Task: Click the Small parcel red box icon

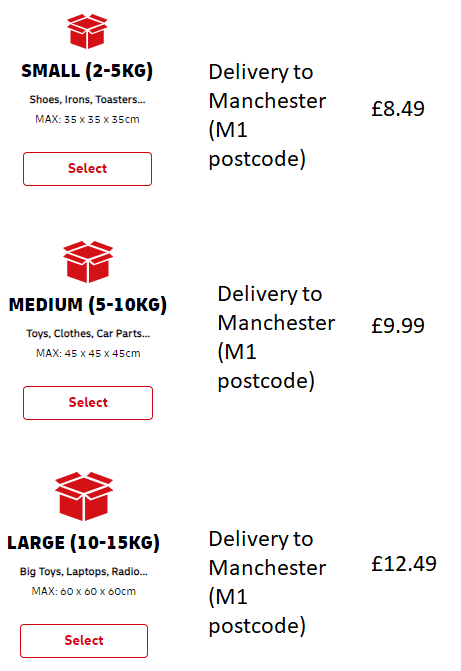Action: 87,31
